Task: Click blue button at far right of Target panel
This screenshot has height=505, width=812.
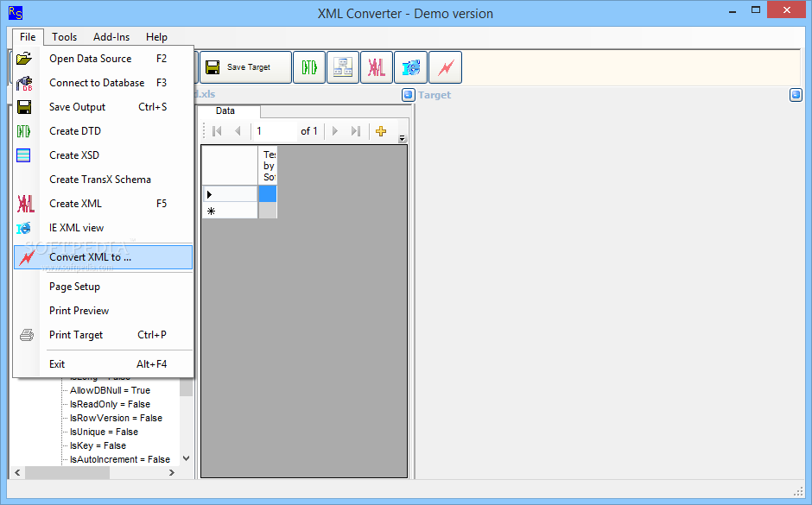Action: [x=796, y=95]
